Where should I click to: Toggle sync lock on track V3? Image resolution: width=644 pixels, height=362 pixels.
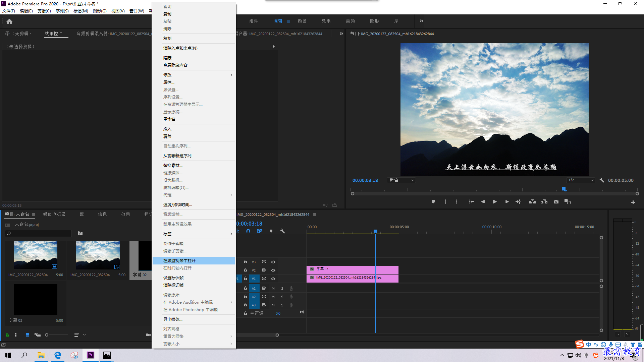click(x=264, y=262)
